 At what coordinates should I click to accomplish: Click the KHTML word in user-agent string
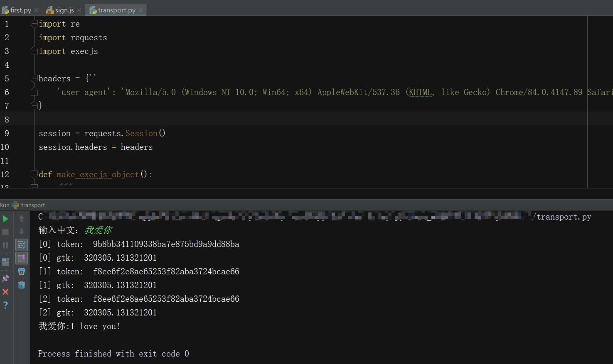420,92
